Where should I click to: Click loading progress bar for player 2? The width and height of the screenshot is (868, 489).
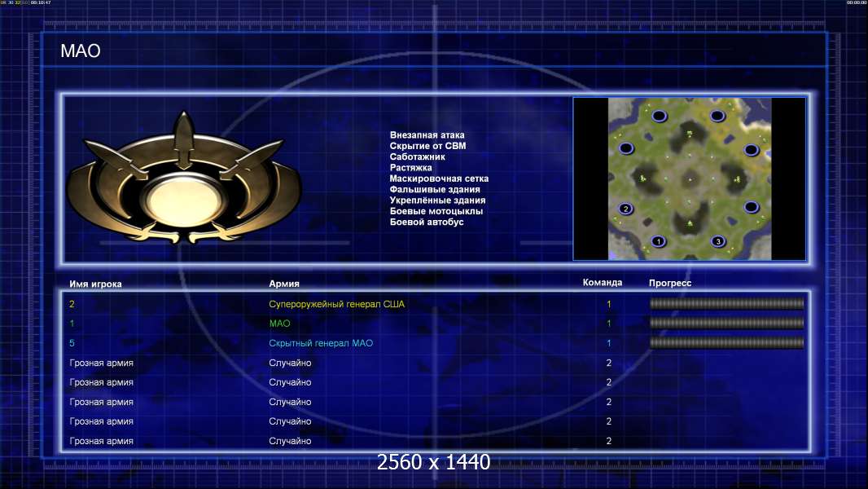[x=726, y=303]
